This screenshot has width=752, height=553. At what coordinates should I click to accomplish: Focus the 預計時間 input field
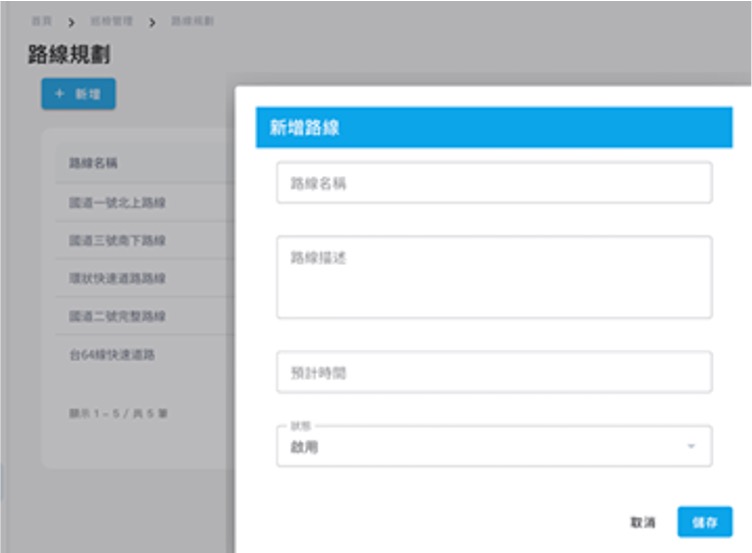(494, 372)
